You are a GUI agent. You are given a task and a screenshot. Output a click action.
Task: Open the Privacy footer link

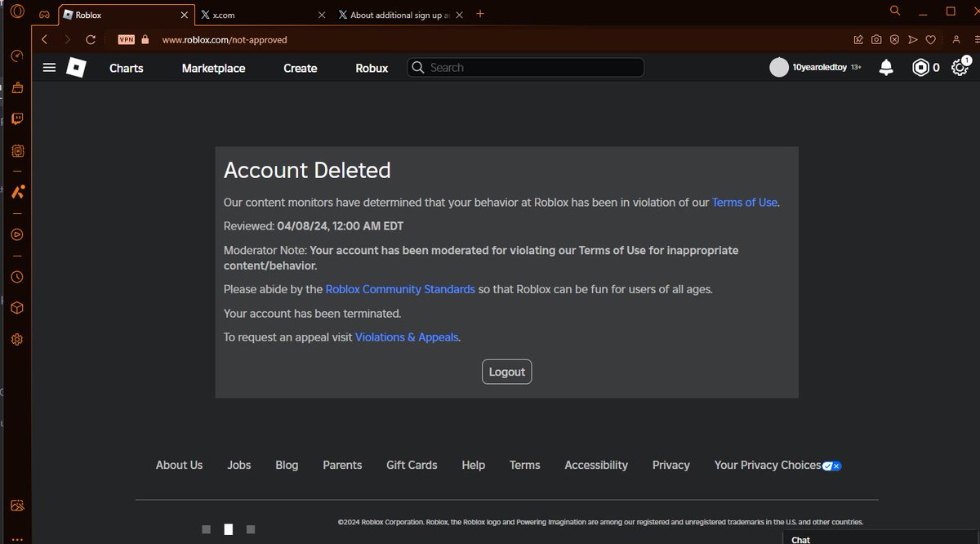coord(671,465)
